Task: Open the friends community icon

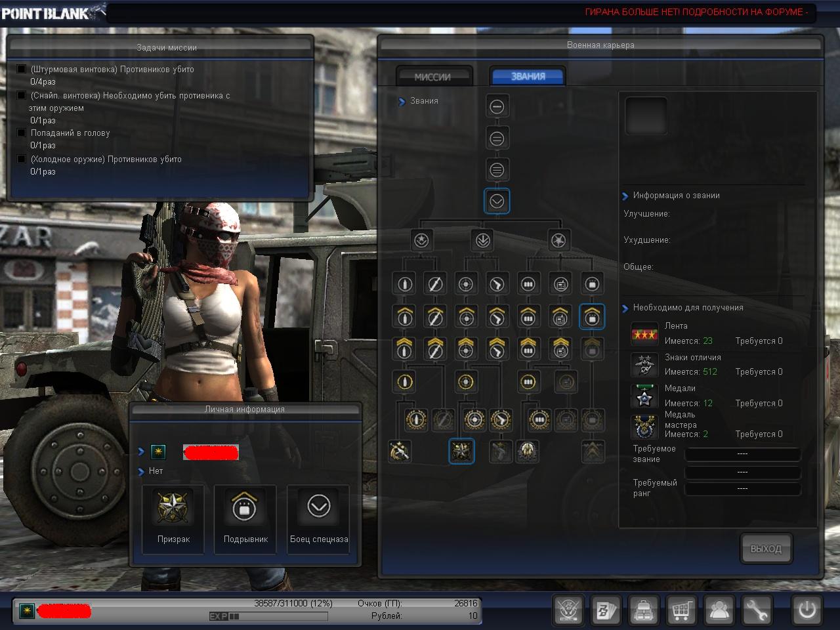Action: click(719, 610)
